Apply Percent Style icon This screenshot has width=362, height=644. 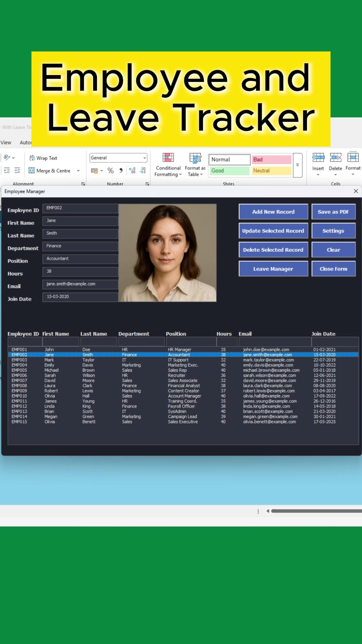(x=110, y=171)
